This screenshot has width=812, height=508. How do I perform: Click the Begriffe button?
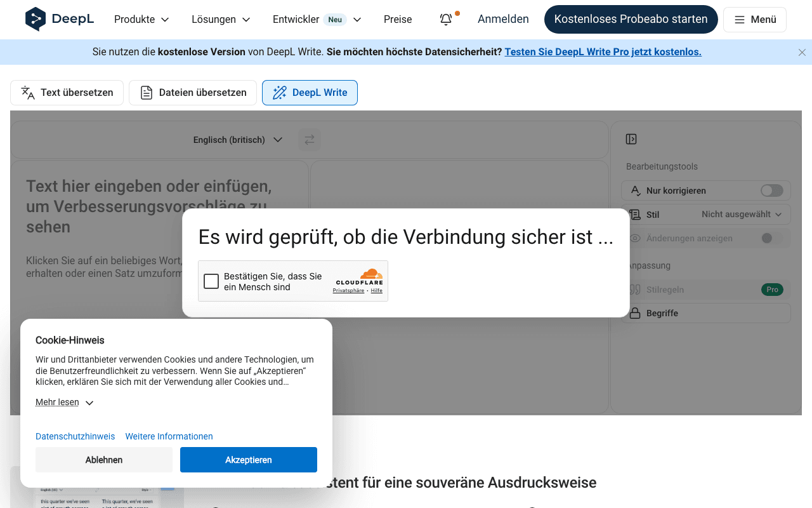point(706,313)
